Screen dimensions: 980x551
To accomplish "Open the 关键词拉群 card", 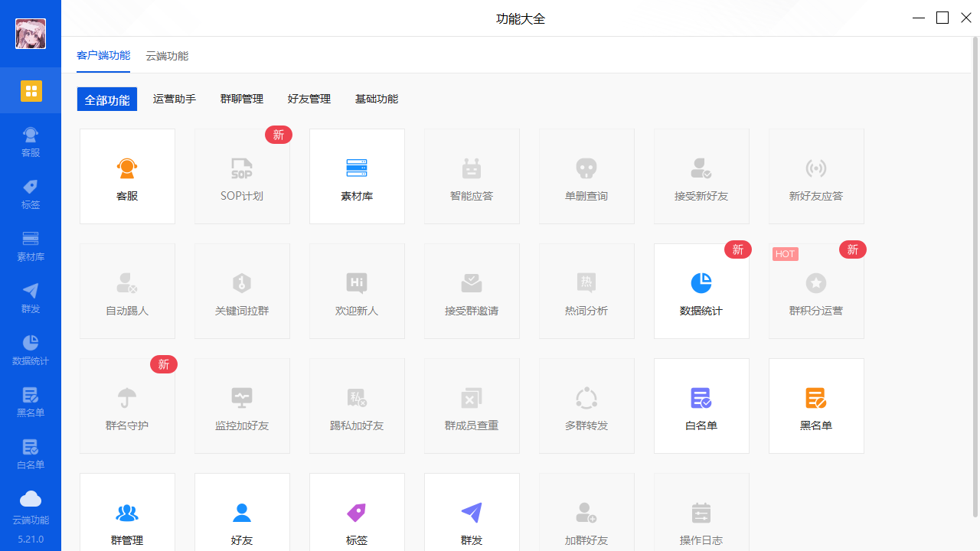I will (x=242, y=291).
